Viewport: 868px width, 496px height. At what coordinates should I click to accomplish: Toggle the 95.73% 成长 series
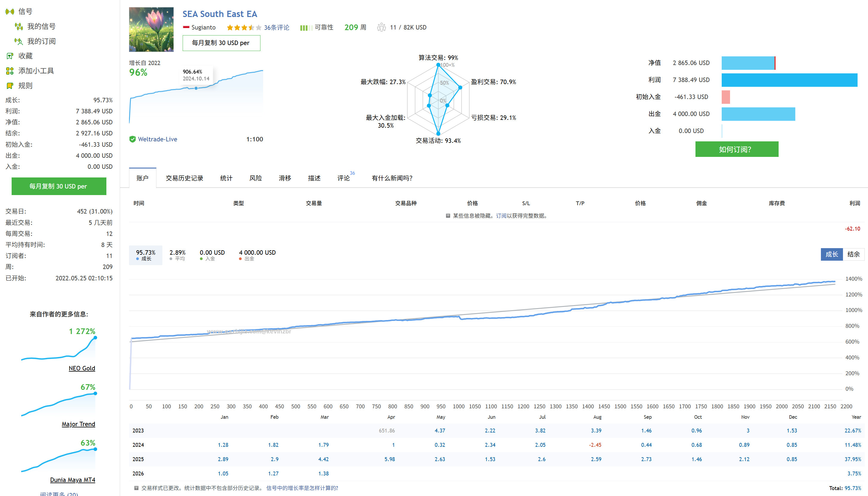click(146, 255)
